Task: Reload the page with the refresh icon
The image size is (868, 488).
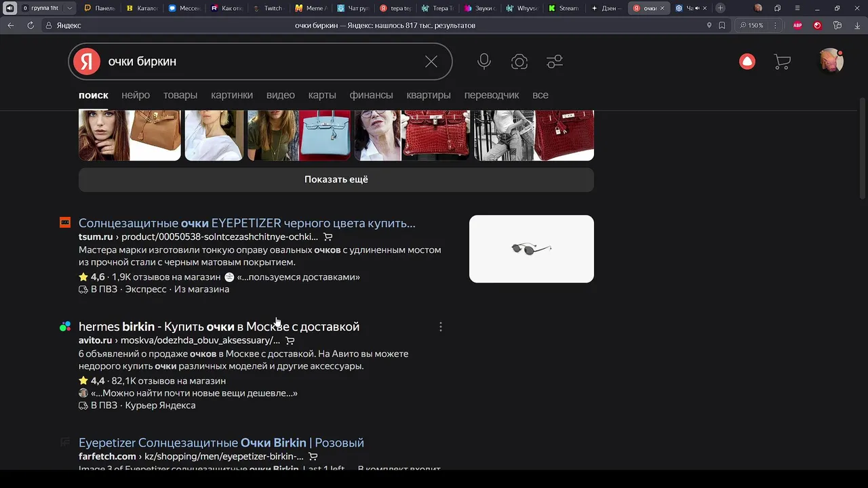Action: coord(31,25)
